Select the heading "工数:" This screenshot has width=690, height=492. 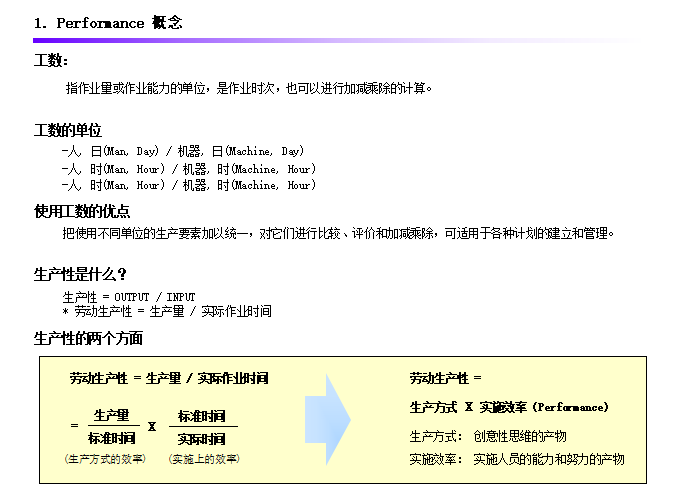pyautogui.click(x=51, y=62)
